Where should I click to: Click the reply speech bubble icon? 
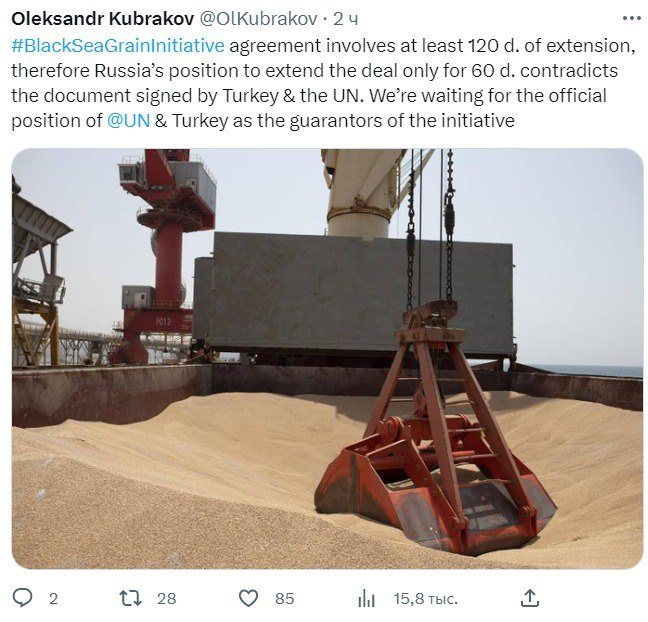(23, 598)
